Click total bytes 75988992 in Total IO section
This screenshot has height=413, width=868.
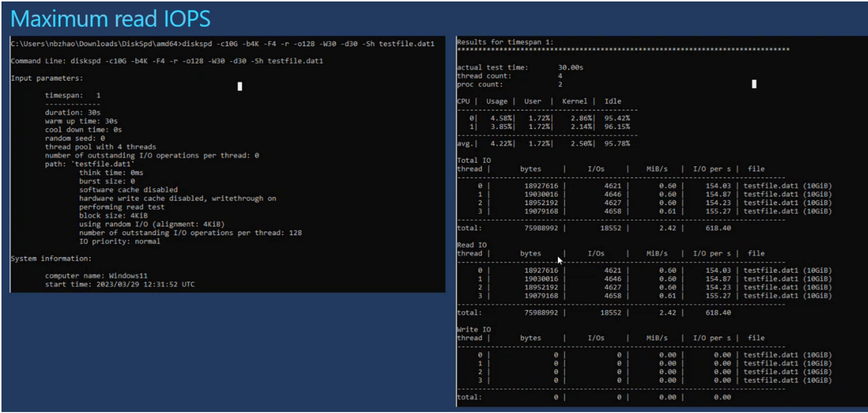point(541,228)
